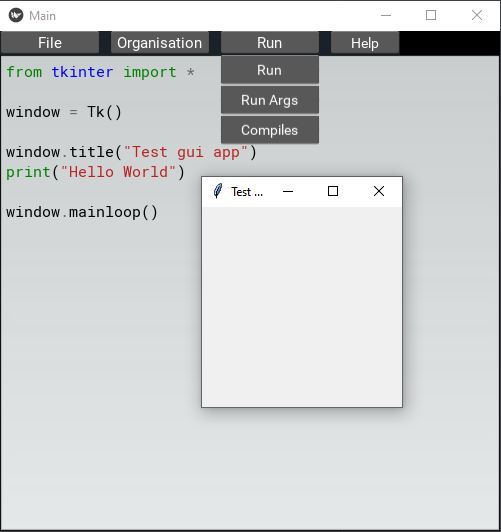Collapse the Run menu in the menu bar

270,43
